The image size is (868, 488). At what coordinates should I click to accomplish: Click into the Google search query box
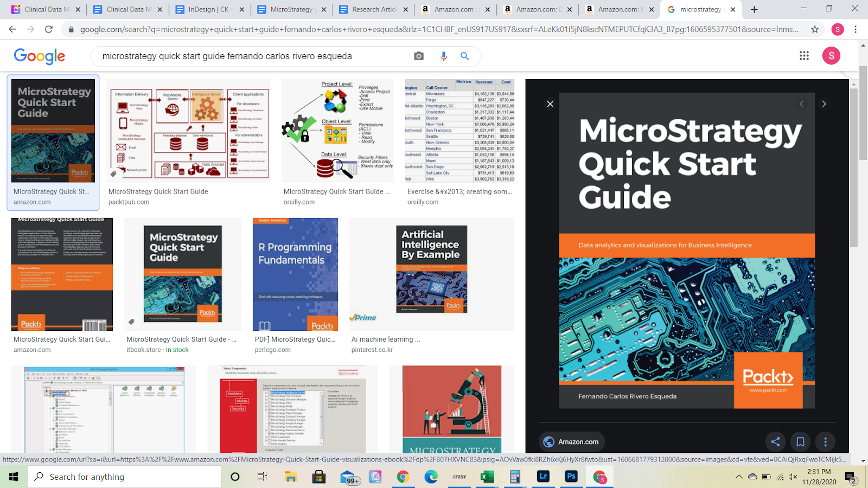click(255, 56)
